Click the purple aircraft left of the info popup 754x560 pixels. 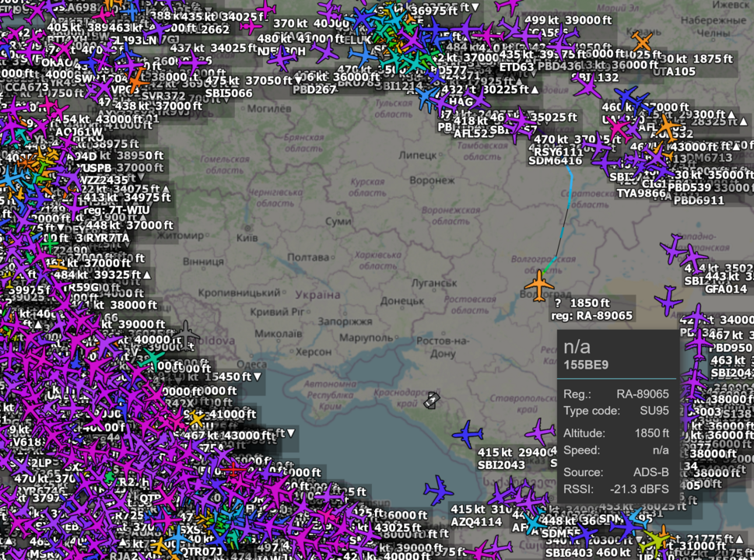[540, 432]
